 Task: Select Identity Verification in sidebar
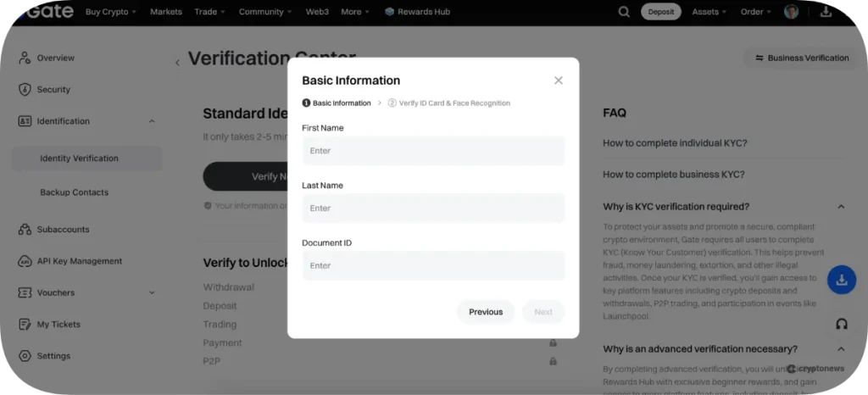coord(87,159)
